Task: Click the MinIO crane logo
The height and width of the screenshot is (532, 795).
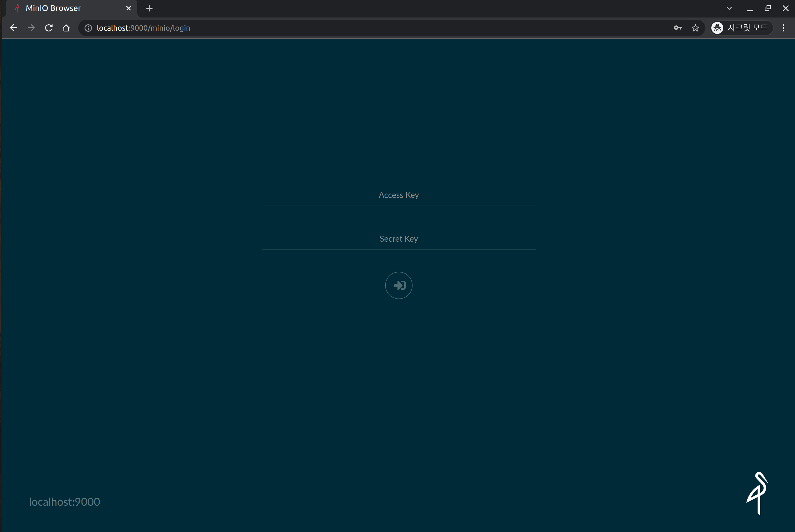Action: click(757, 493)
